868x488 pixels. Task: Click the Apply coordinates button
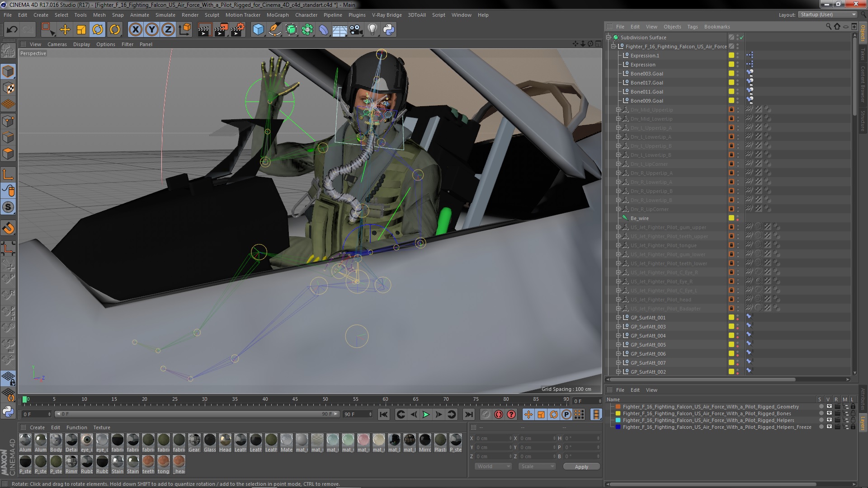pyautogui.click(x=581, y=466)
